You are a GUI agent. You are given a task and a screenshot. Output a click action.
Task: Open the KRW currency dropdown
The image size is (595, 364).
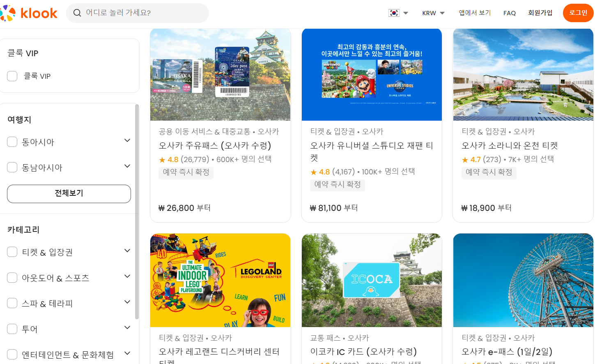point(433,13)
